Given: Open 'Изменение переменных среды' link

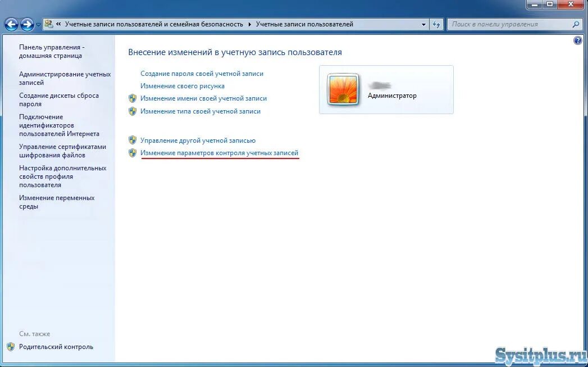Looking at the screenshot, I should pyautogui.click(x=57, y=202).
